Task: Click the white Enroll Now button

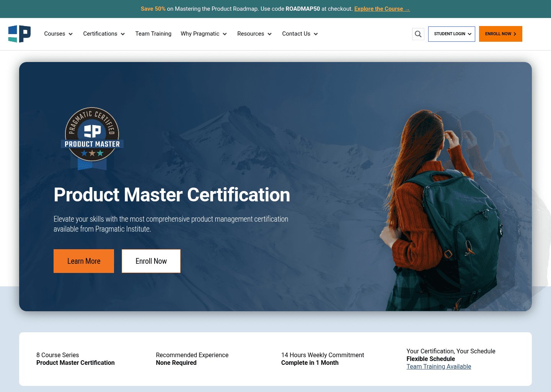Action: [x=151, y=261]
